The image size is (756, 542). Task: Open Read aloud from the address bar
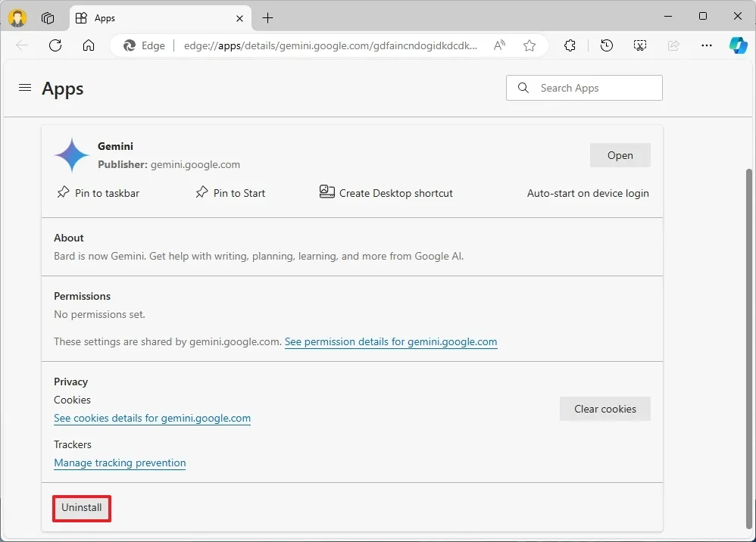pyautogui.click(x=499, y=45)
